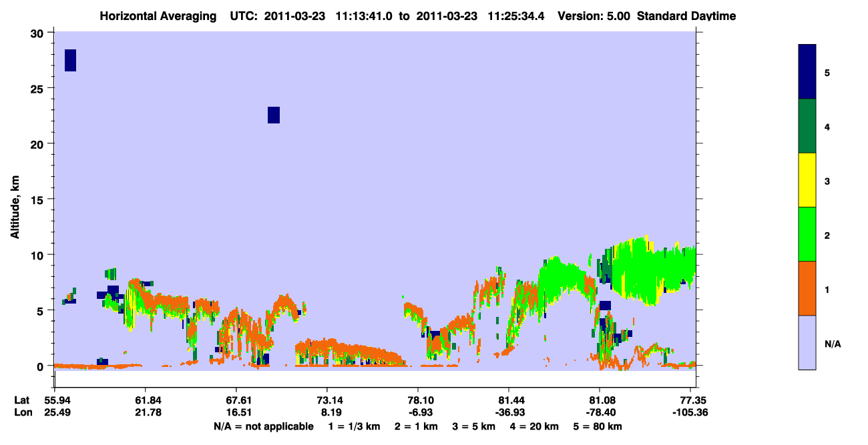Click the lavender N/A legend swatch
The height and width of the screenshot is (445, 868).
pos(807,342)
